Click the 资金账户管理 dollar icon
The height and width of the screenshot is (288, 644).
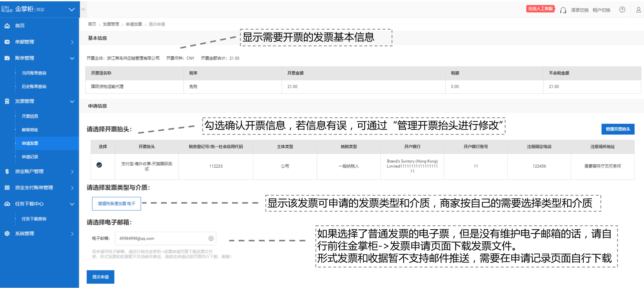(7, 171)
